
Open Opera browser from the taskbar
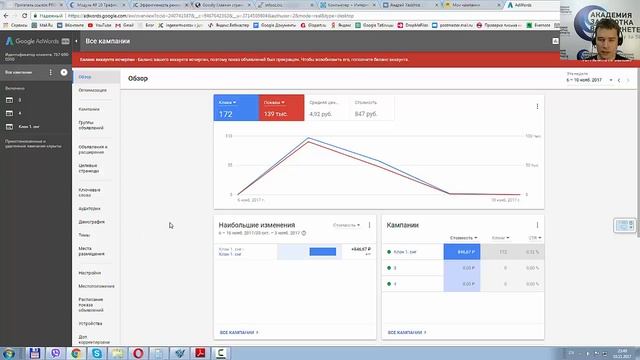coord(138,353)
